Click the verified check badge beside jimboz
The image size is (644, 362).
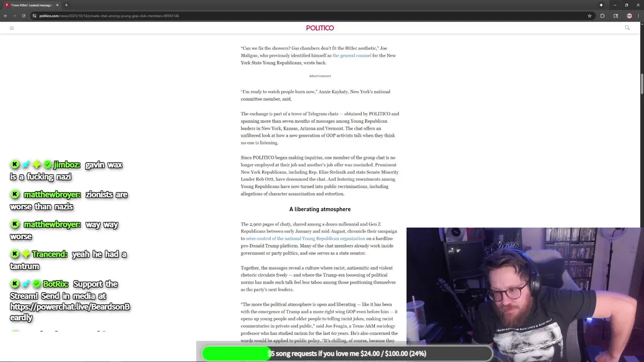[x=48, y=164]
